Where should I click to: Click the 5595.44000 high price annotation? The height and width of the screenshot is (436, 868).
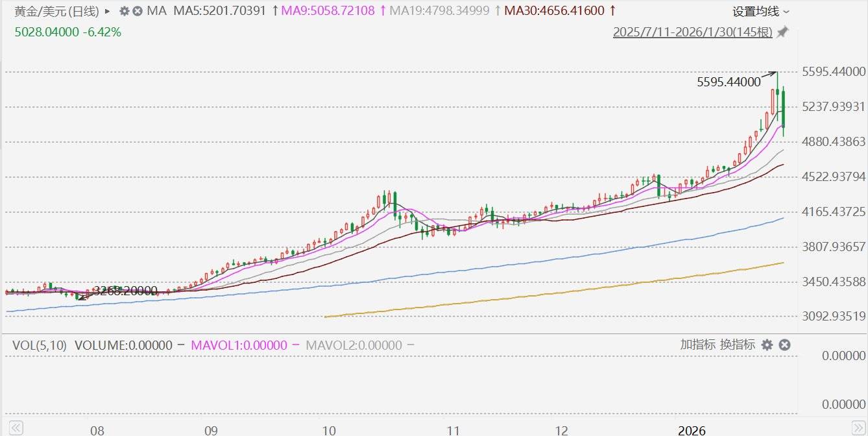(729, 82)
